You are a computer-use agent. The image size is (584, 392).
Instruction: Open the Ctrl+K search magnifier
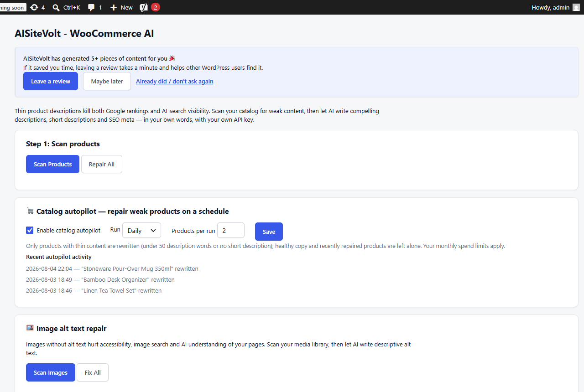[x=56, y=7]
